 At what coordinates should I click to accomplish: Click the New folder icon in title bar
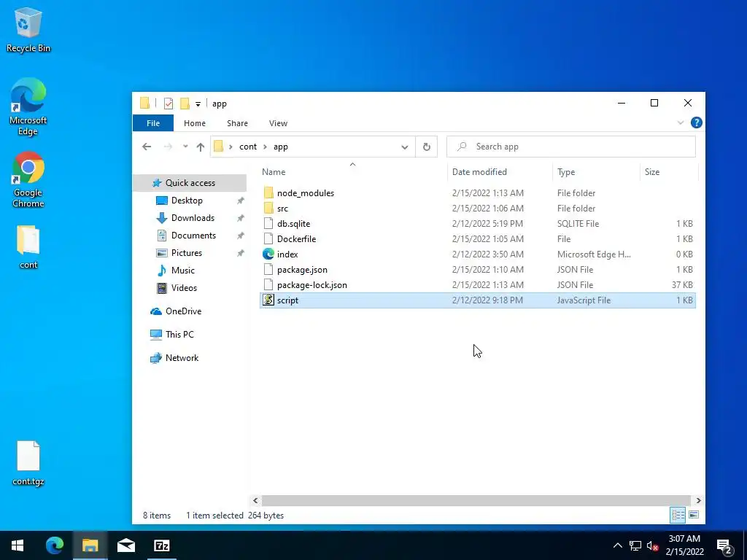pos(185,104)
